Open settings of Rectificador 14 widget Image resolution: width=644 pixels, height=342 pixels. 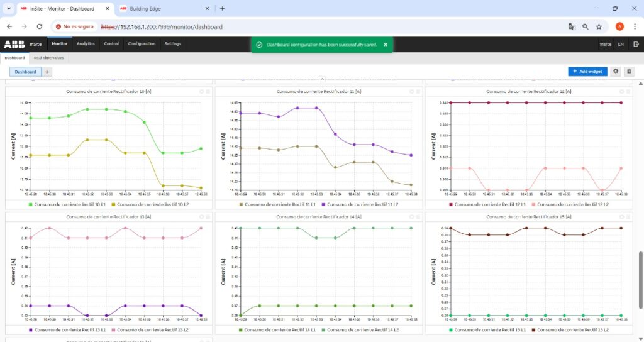[412, 216]
